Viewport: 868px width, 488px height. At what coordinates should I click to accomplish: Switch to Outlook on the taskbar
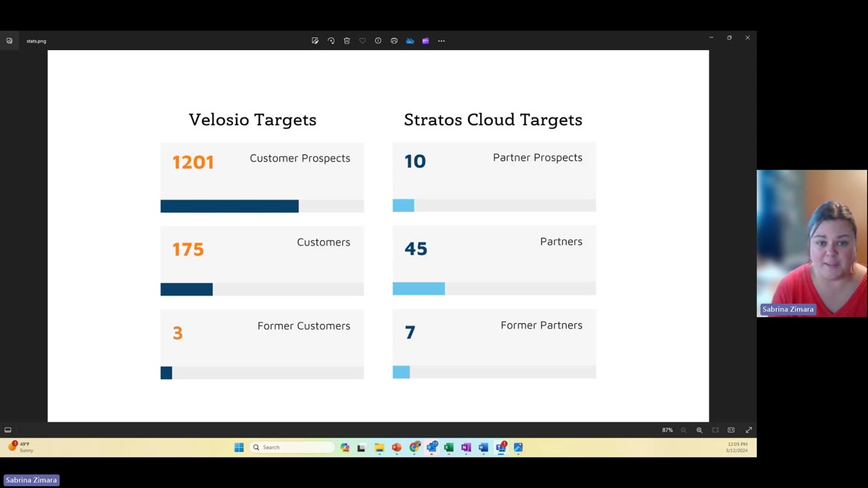432,447
